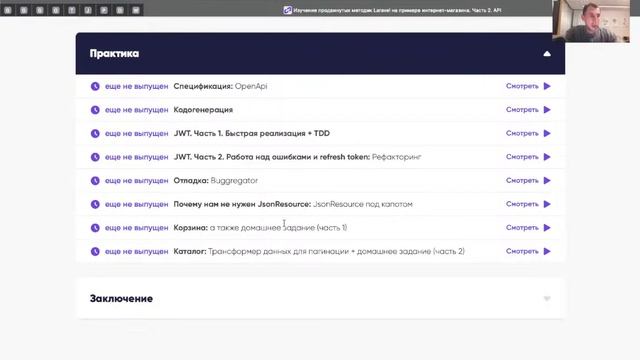Click the clock icon beside Отладка: Buggregator

(95, 180)
